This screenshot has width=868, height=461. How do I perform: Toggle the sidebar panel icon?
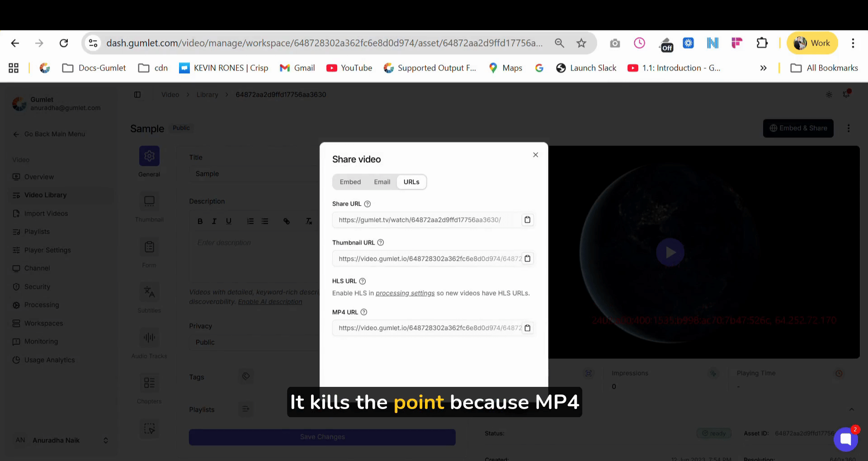tap(137, 94)
